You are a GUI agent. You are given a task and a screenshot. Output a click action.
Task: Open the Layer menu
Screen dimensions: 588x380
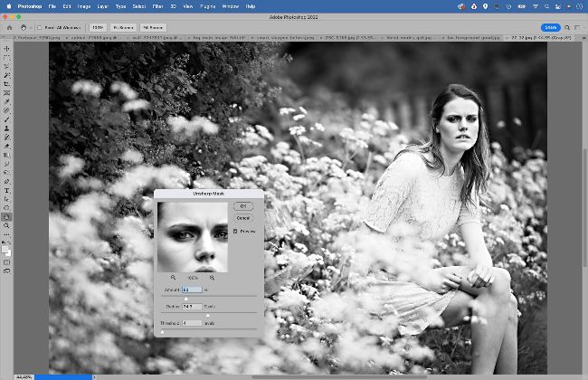(102, 6)
